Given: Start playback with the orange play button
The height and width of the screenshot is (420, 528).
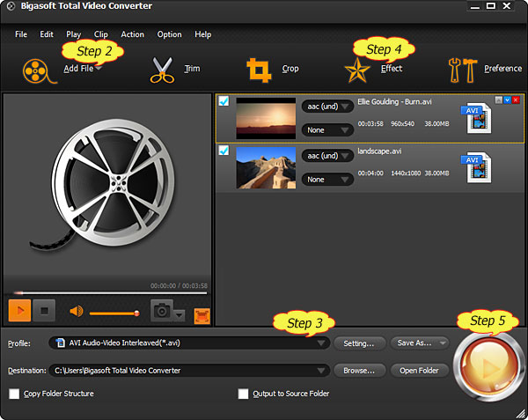Looking at the screenshot, I should [x=20, y=311].
